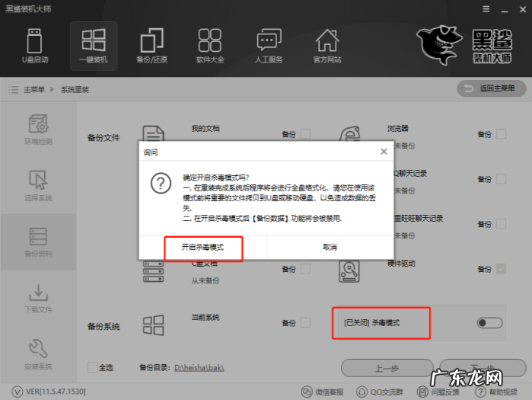Viewport: 532px width, 400px height.
Task: Open QQ交流群 in status bar
Action: (x=380, y=392)
